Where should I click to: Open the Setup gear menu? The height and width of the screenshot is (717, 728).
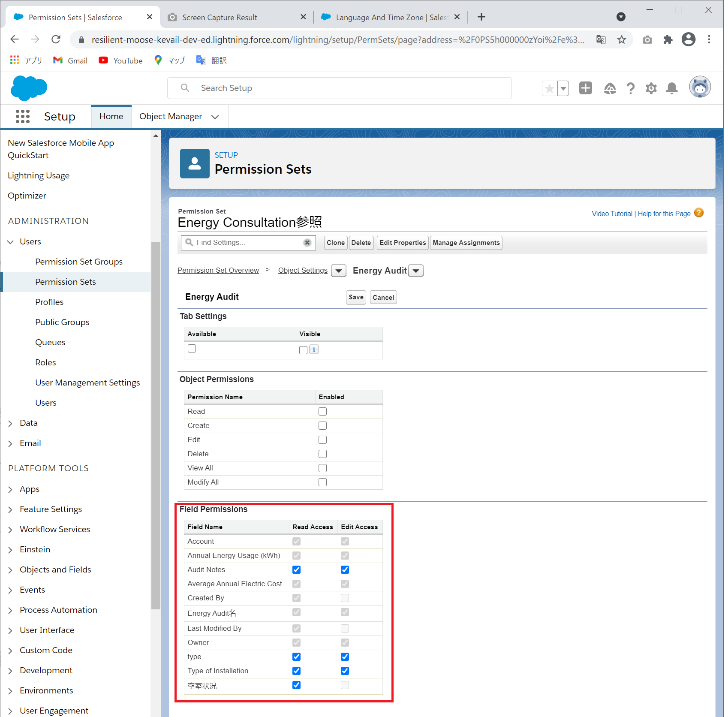(651, 88)
